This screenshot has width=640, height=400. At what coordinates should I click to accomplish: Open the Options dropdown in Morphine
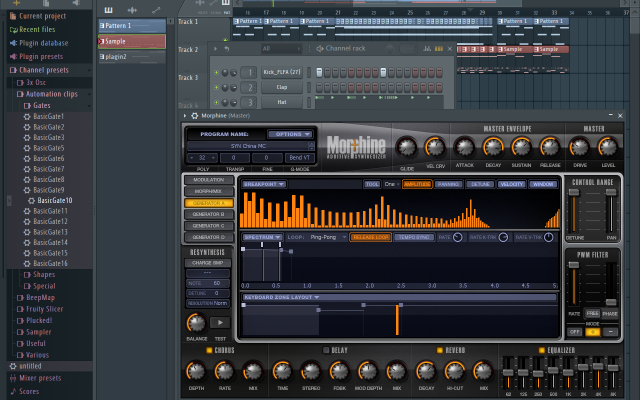tap(291, 134)
